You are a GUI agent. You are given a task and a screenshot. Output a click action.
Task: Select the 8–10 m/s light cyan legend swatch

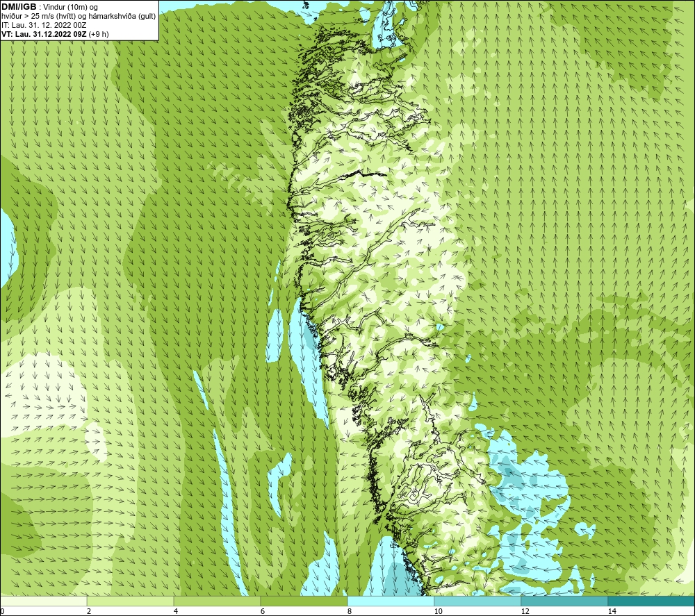pos(391,601)
